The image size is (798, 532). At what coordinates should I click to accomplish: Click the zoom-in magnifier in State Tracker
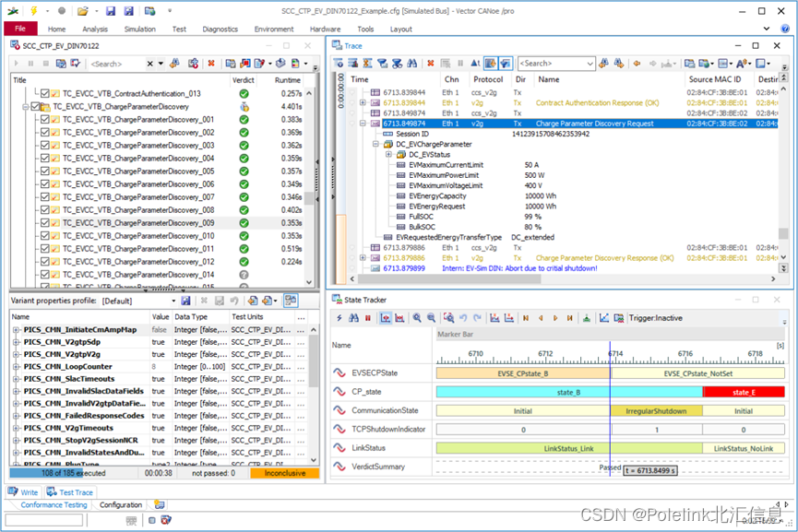point(417,318)
